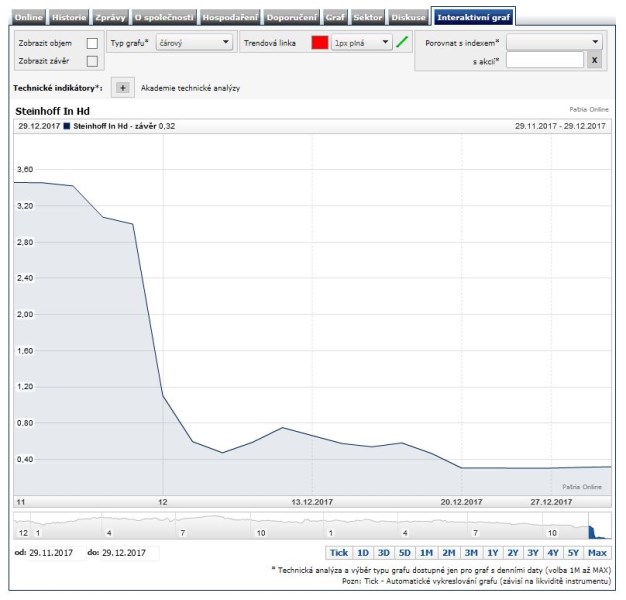Switch to the Historie tab

[x=69, y=17]
